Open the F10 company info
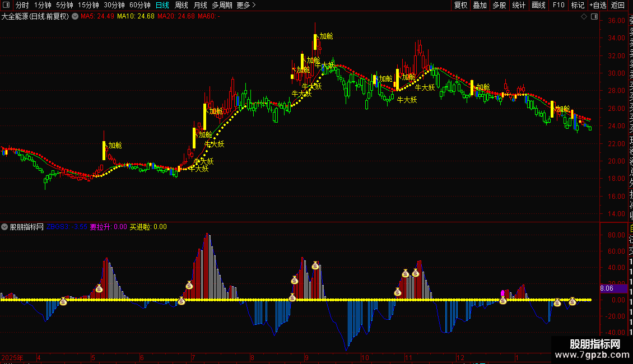This screenshot has height=364, width=633. point(558,5)
